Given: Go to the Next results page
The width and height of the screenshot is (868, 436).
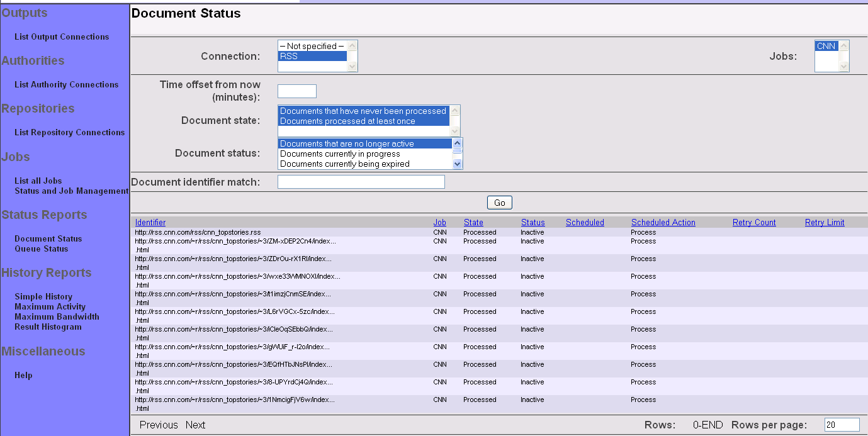Looking at the screenshot, I should coord(195,425).
